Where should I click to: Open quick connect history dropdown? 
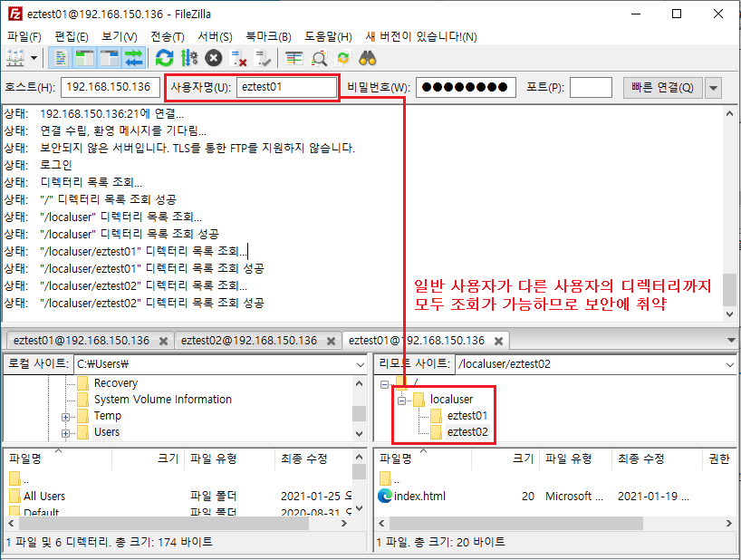(x=713, y=87)
